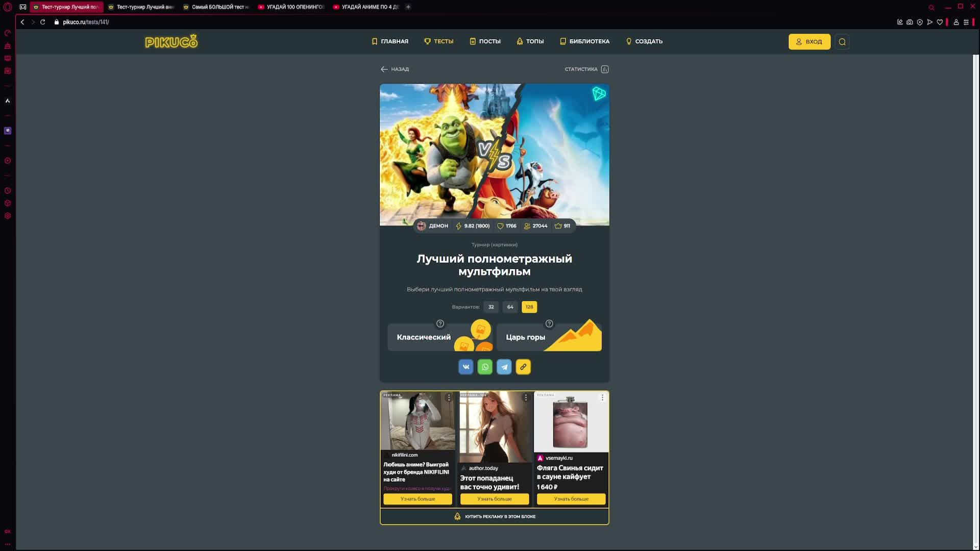Share via the Telegram icon

point(504,367)
